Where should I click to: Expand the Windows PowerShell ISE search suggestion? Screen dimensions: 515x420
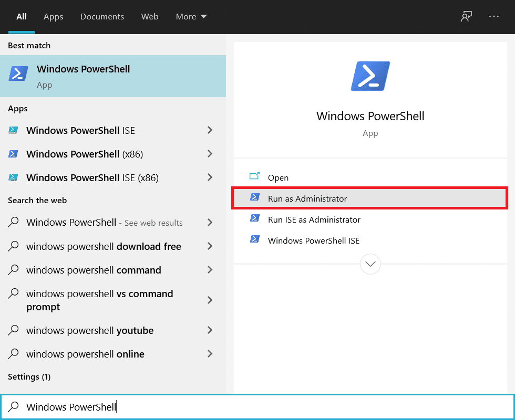[210, 131]
